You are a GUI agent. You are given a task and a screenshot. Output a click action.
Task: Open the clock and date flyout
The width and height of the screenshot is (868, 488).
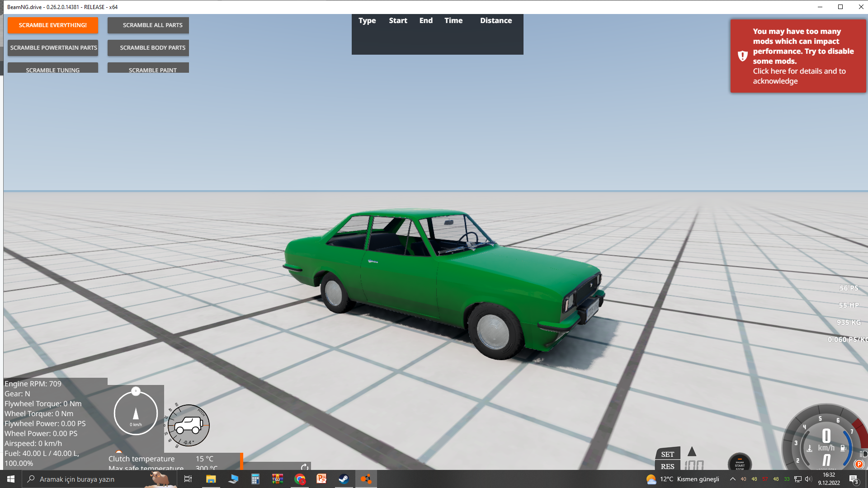click(x=829, y=479)
